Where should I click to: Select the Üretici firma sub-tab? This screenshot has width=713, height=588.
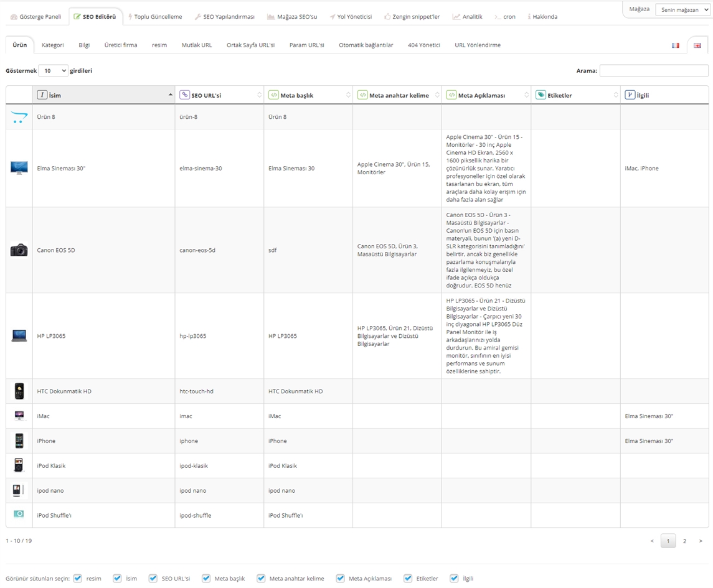tap(121, 45)
